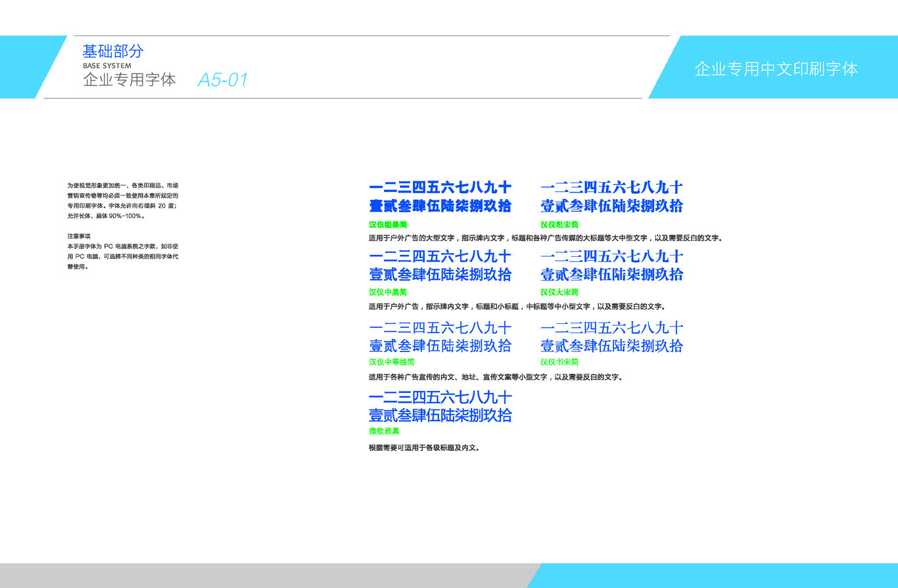The width and height of the screenshot is (898, 588).
Task: Click "壹贰叁肆伍陆柒捌玖拾" sample above 微软雅黑
Action: point(440,415)
